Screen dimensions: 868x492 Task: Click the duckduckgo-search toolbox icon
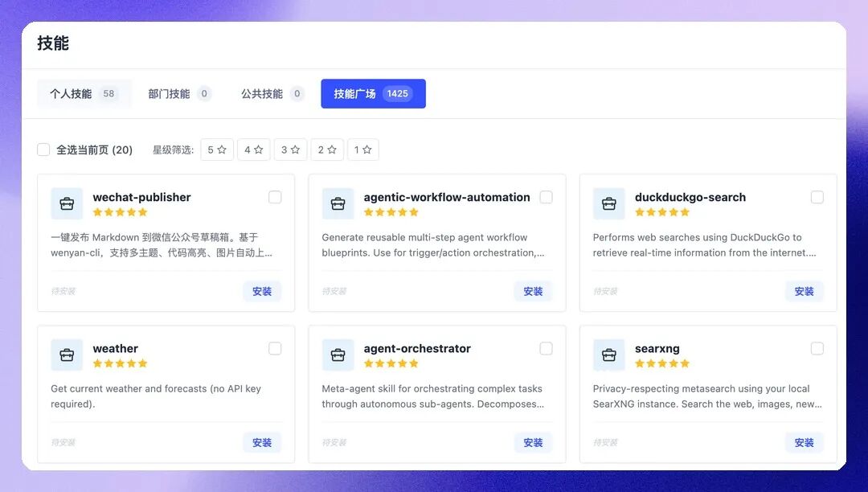[609, 203]
